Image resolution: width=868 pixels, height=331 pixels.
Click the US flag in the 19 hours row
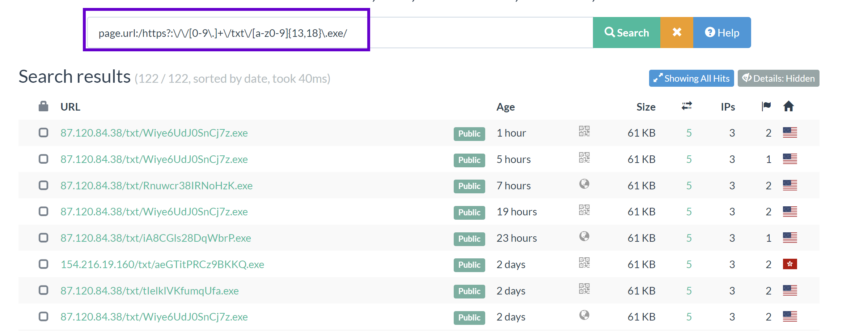coord(790,211)
